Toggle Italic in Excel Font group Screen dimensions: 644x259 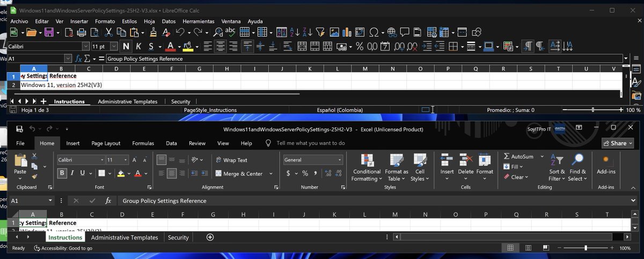[x=72, y=173]
